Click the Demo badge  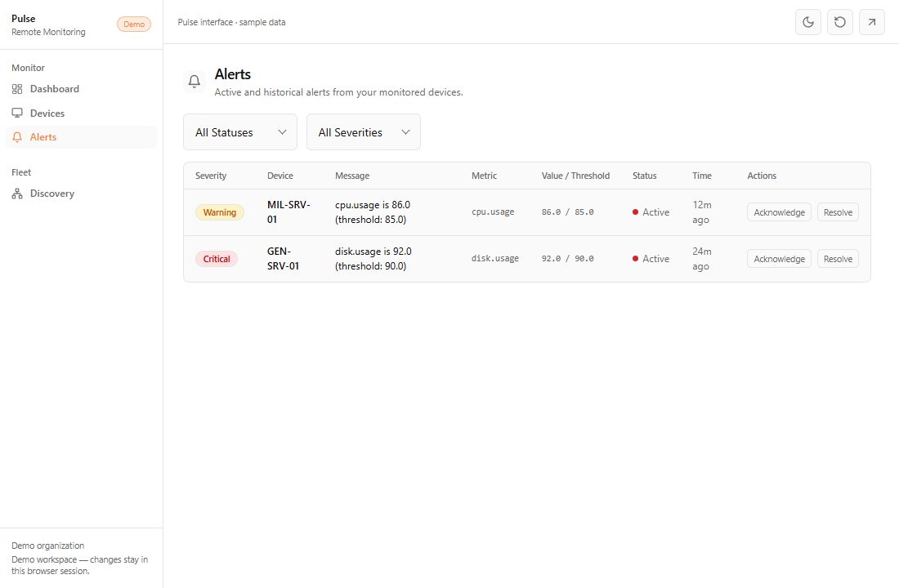(x=134, y=24)
